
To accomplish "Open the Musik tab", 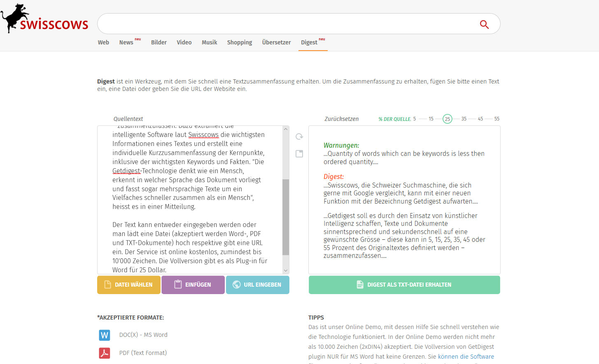I will (x=209, y=42).
